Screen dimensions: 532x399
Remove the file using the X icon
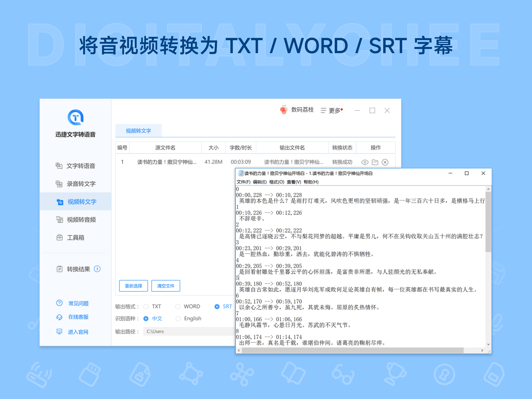point(385,162)
